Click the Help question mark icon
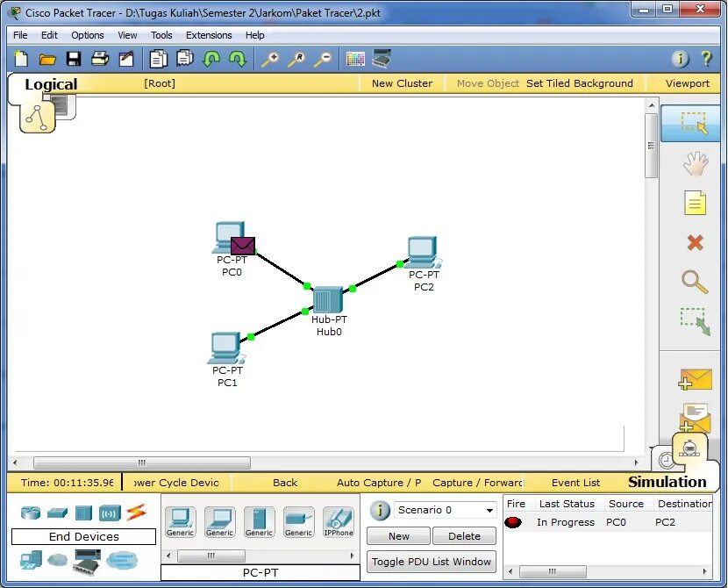The width and height of the screenshot is (728, 588). [x=706, y=59]
